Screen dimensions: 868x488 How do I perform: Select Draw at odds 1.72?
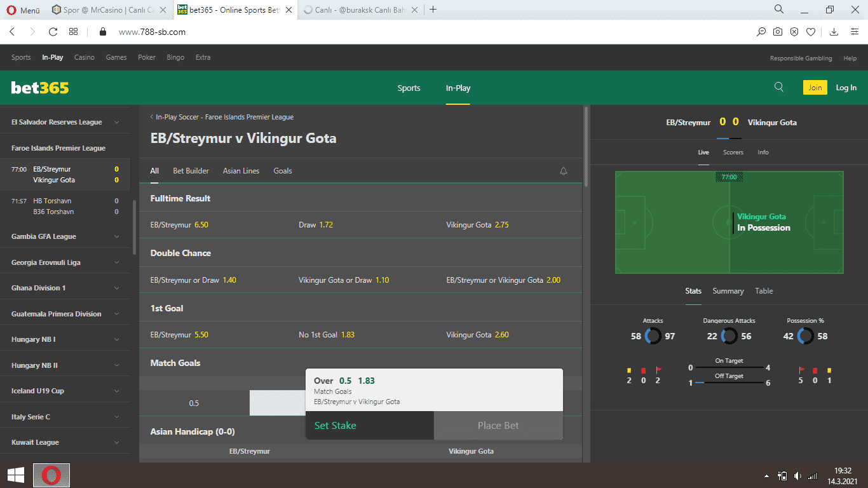pos(360,225)
